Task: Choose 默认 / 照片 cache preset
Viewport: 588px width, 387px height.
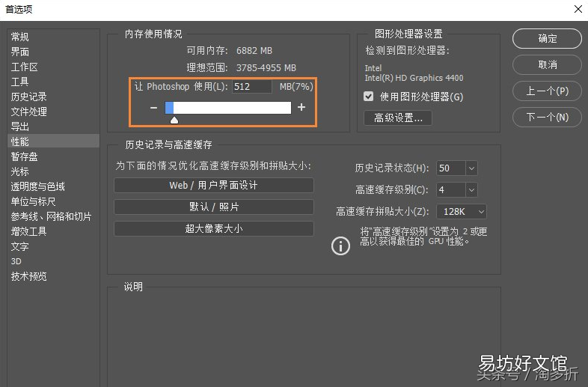Action: (214, 207)
